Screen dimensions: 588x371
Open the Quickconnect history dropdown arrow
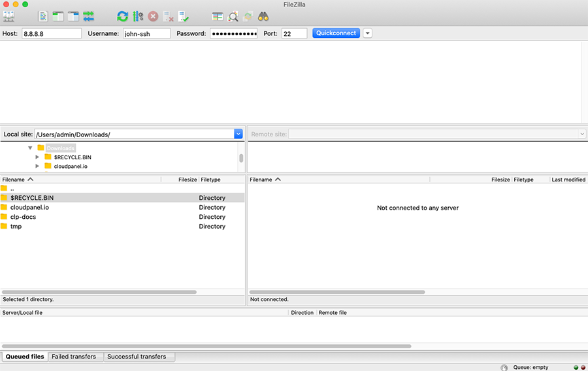pyautogui.click(x=367, y=33)
